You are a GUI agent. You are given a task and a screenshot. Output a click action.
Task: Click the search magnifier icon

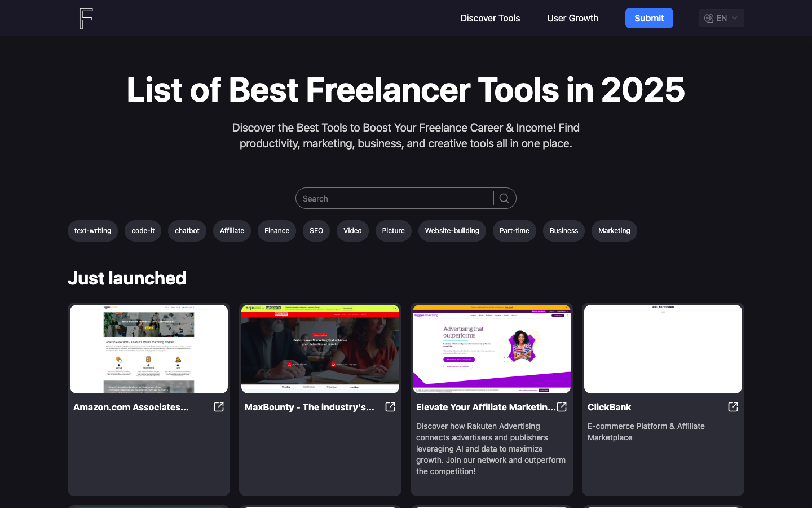[x=504, y=198]
